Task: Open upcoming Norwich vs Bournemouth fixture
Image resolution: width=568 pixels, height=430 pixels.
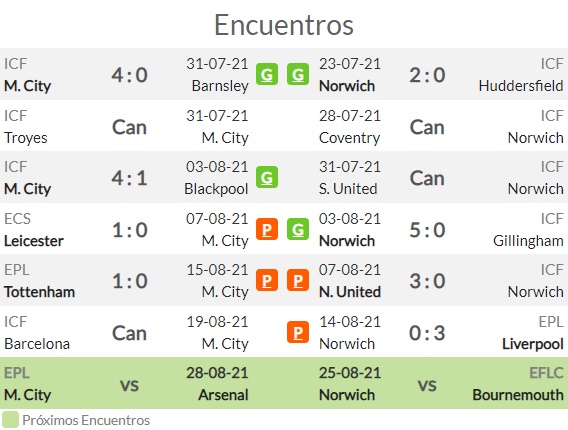Action: pyautogui.click(x=441, y=383)
